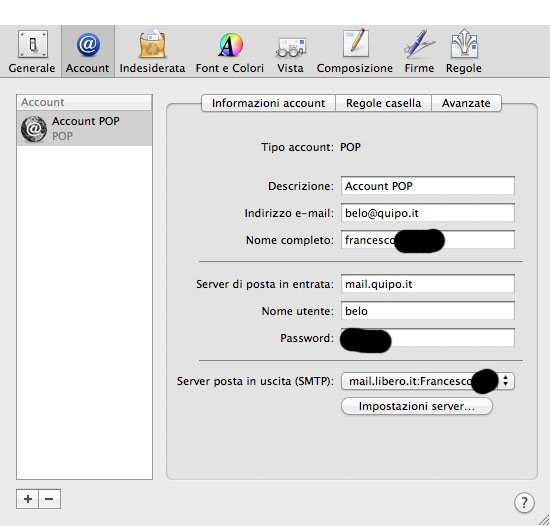Click the Indirizzo e-mail field
This screenshot has width=550, height=526.
tap(428, 213)
